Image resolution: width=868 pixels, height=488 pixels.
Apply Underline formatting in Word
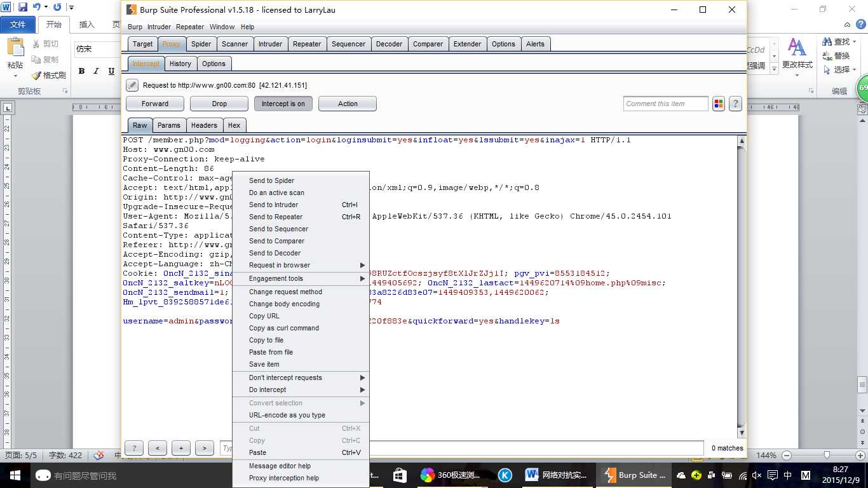111,71
